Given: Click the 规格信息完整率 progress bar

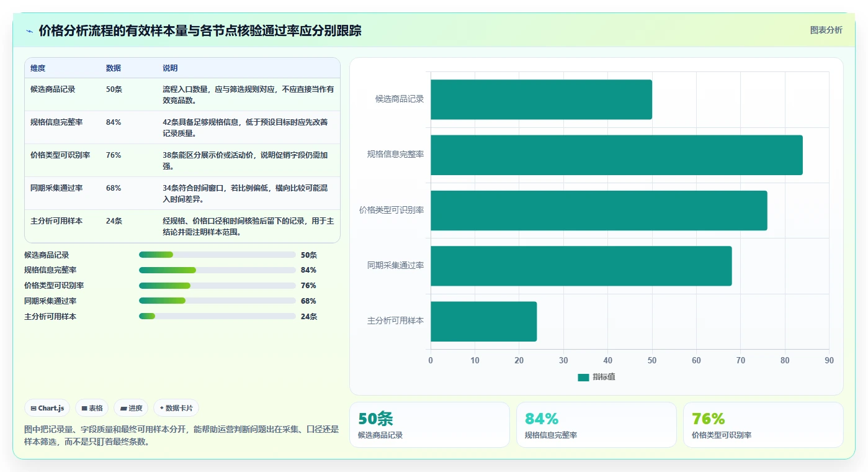Looking at the screenshot, I should point(217,270).
